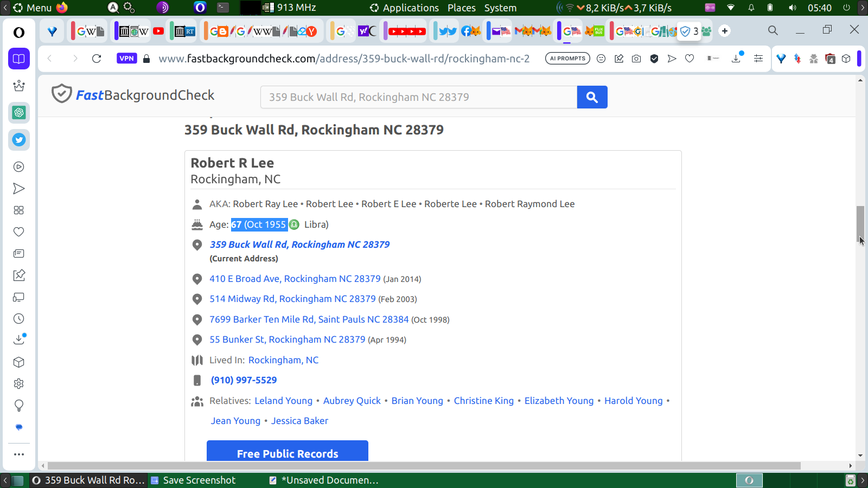
Task: Open the Twitter sidebar panel
Action: click(x=19, y=140)
